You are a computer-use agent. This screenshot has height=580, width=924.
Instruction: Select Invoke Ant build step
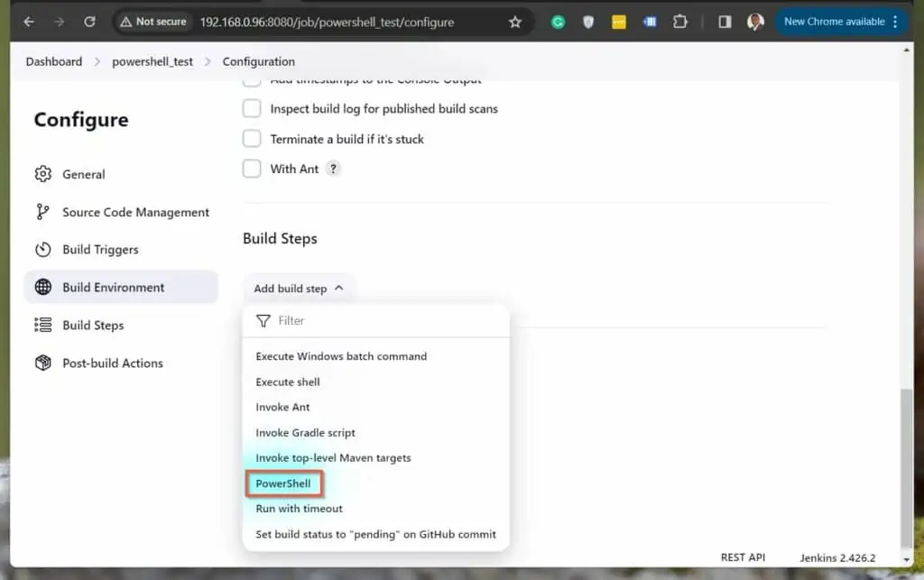[282, 408]
